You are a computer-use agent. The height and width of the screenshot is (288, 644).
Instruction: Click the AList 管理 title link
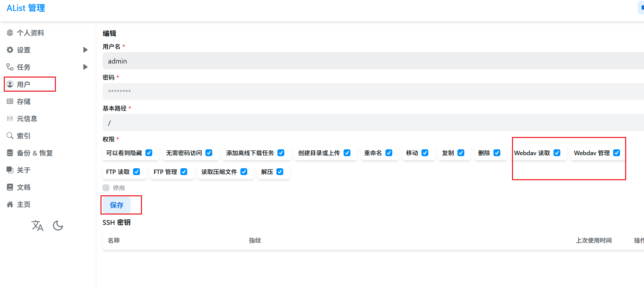click(x=26, y=8)
